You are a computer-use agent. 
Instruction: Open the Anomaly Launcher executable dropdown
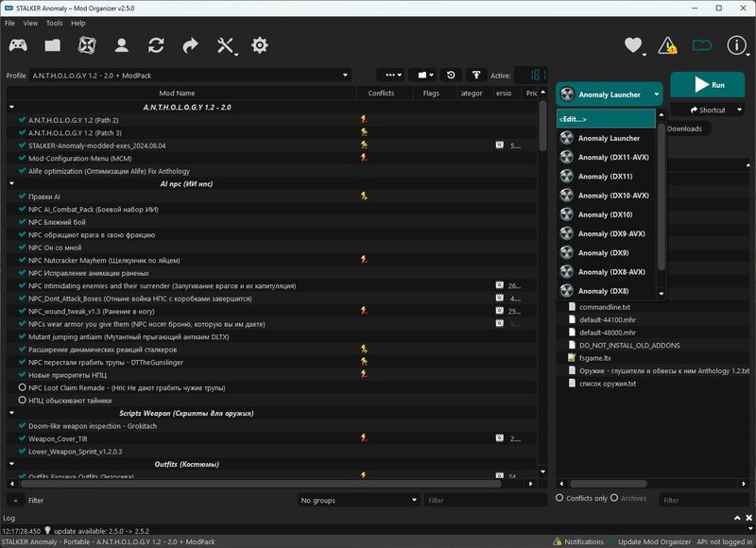tap(610, 94)
